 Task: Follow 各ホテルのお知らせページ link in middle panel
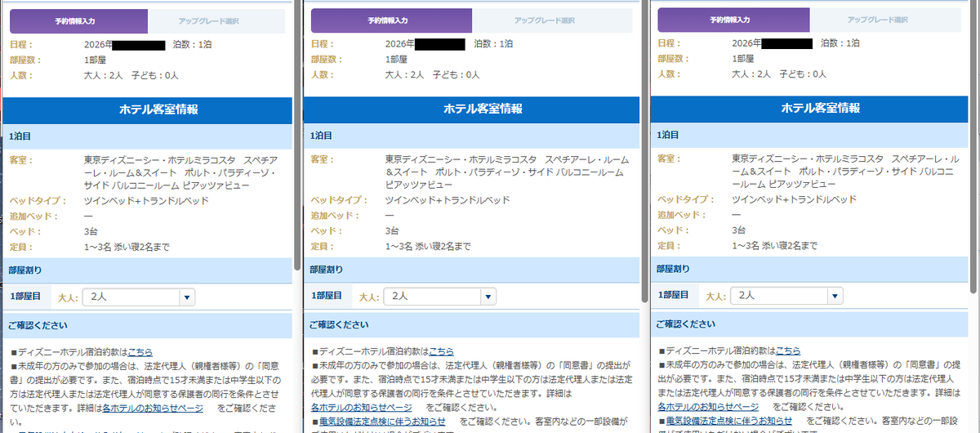pyautogui.click(x=362, y=407)
